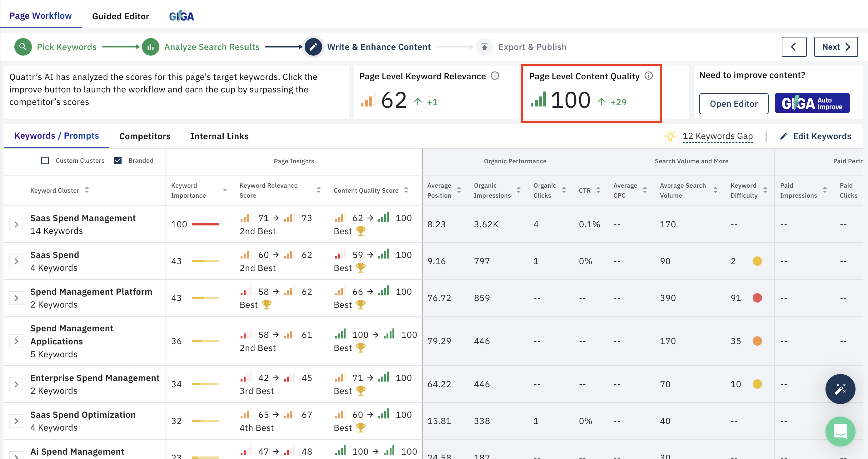
Task: Select the Write & Enhance Content pencil icon
Action: [x=313, y=47]
